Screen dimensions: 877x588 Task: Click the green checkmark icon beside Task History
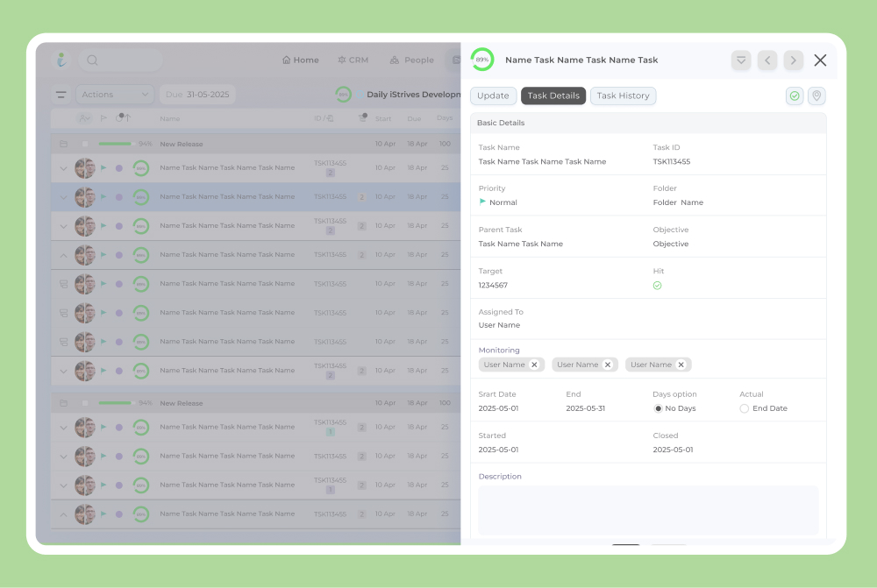795,96
